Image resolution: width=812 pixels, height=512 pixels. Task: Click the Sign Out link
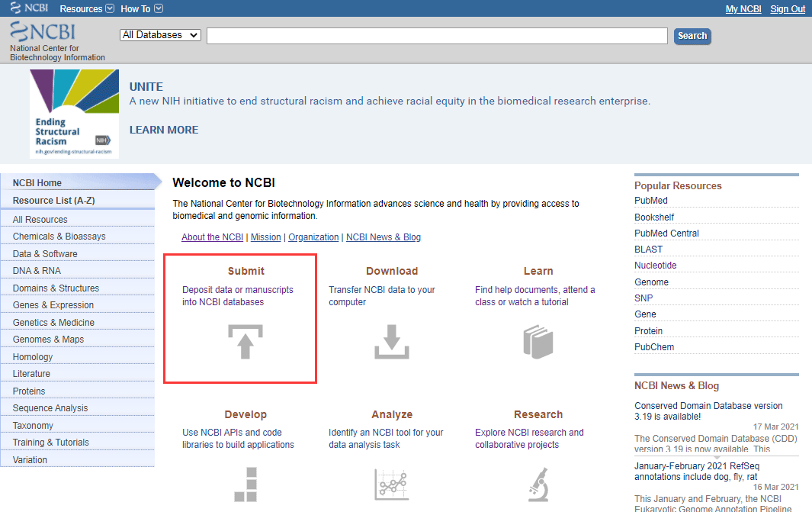tap(788, 9)
